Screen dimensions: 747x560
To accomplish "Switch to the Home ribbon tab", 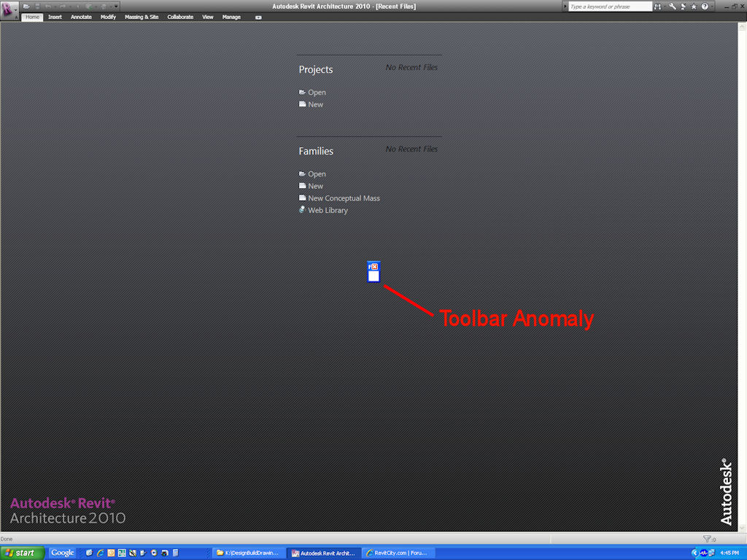I will (32, 17).
